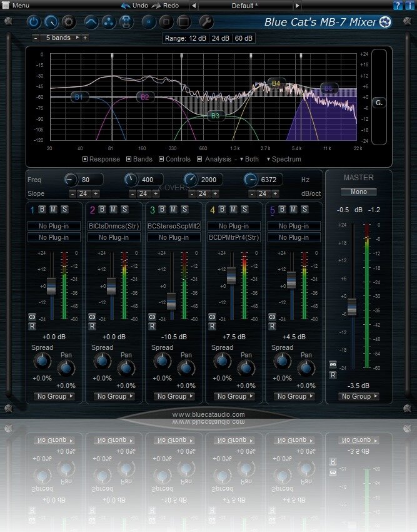Toggle the Response checkbox
This screenshot has width=417, height=532.
85,159
